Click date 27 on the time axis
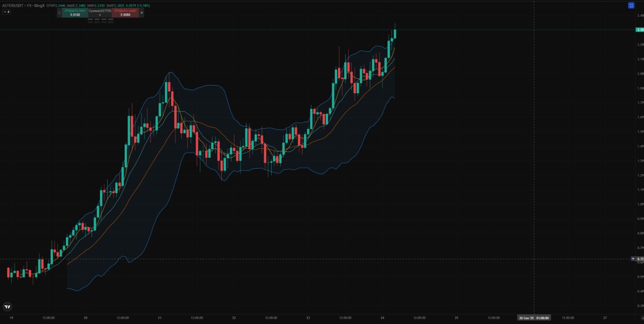 pos(605,317)
